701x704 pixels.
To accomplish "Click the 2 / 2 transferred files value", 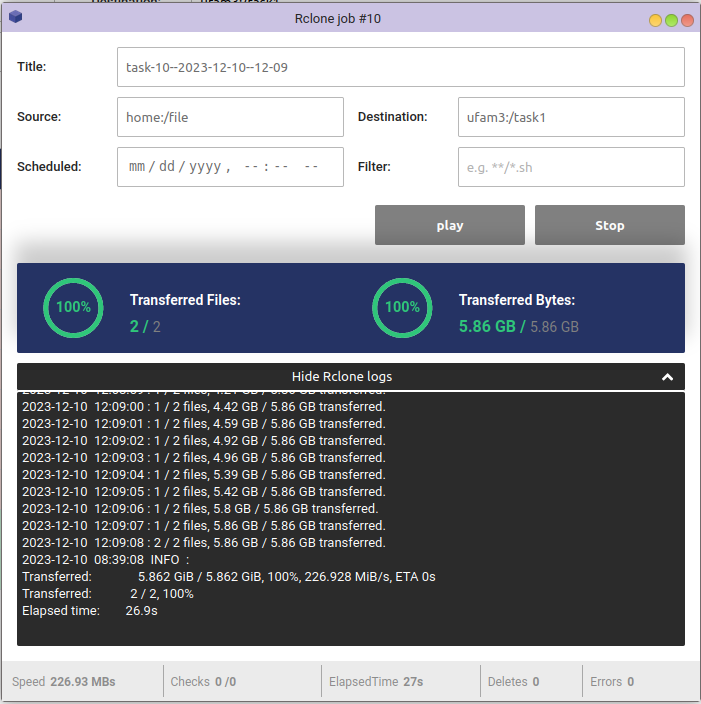I will tap(145, 326).
